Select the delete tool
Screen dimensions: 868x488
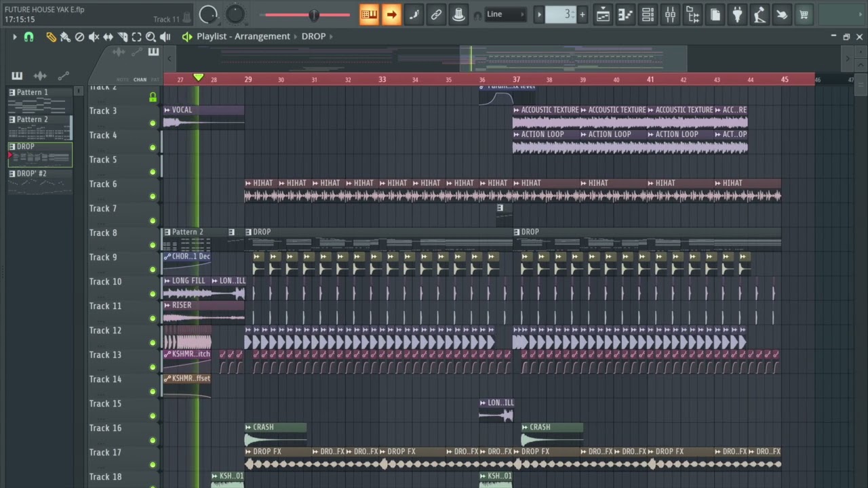pyautogui.click(x=79, y=37)
